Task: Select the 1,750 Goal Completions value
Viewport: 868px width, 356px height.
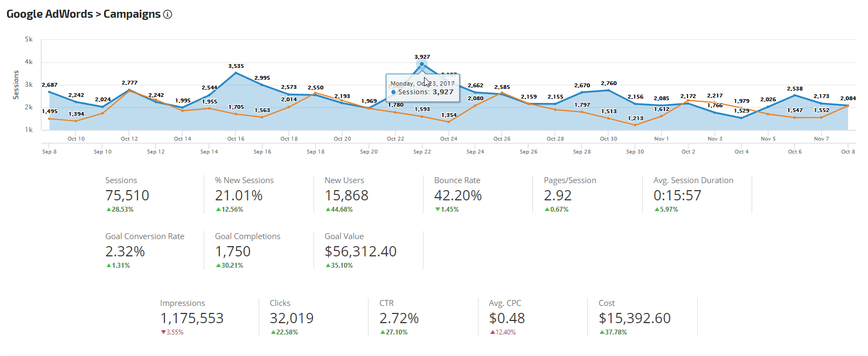Action: click(233, 252)
